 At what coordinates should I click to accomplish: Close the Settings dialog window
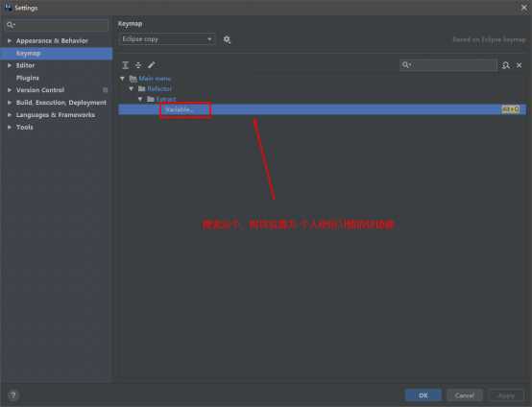click(524, 8)
